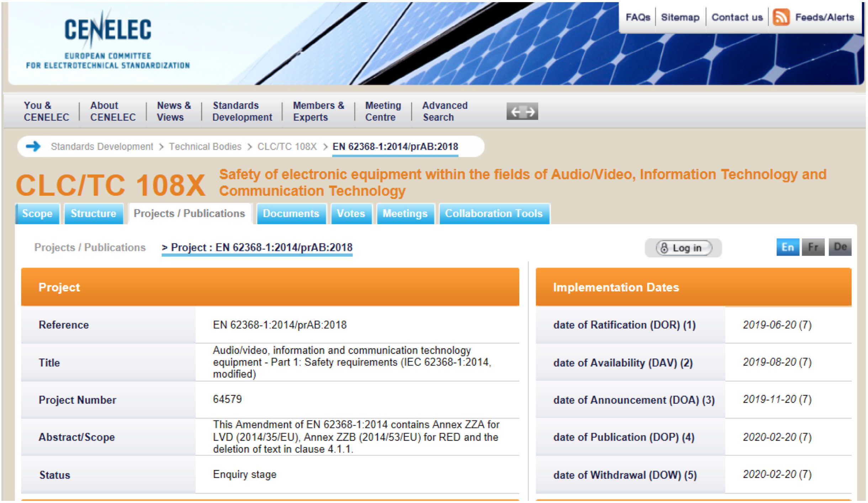Click DOP date 2020-02-20 (7)
Image resolution: width=868 pixels, height=503 pixels.
pyautogui.click(x=777, y=437)
